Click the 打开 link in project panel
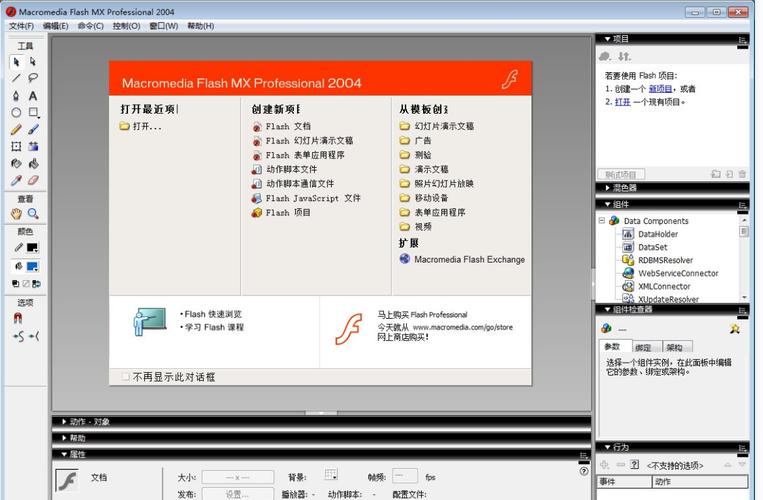Image resolution: width=763 pixels, height=500 pixels. click(x=623, y=102)
